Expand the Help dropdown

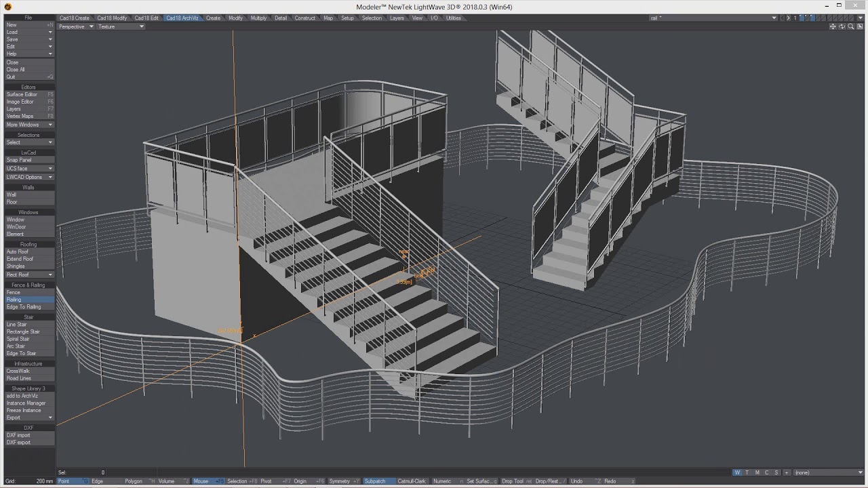(29, 54)
